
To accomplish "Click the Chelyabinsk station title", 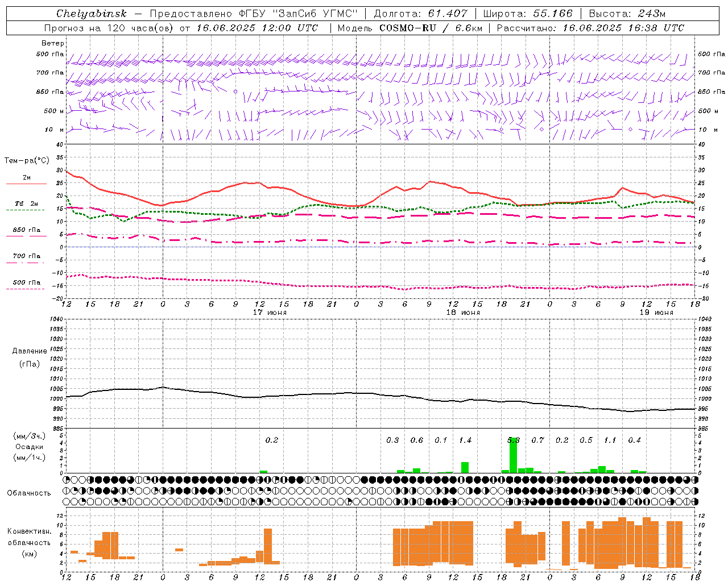I will tap(92, 14).
